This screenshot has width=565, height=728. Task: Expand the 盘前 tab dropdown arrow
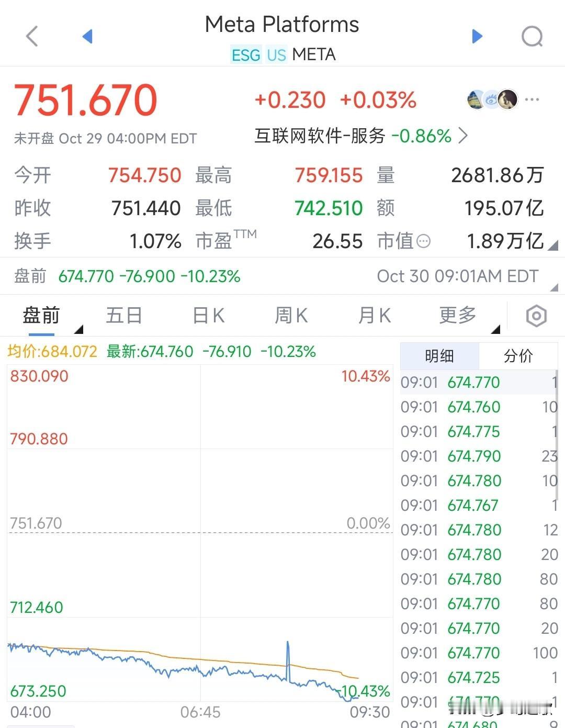coord(80,329)
